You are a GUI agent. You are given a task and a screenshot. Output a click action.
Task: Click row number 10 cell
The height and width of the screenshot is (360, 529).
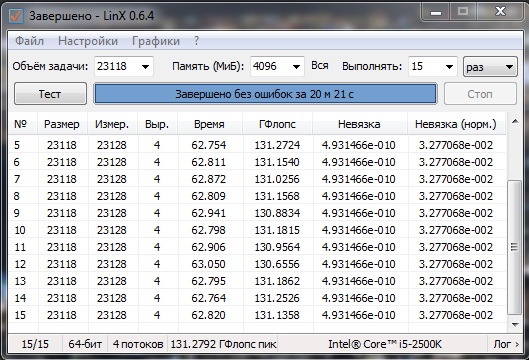click(20, 230)
